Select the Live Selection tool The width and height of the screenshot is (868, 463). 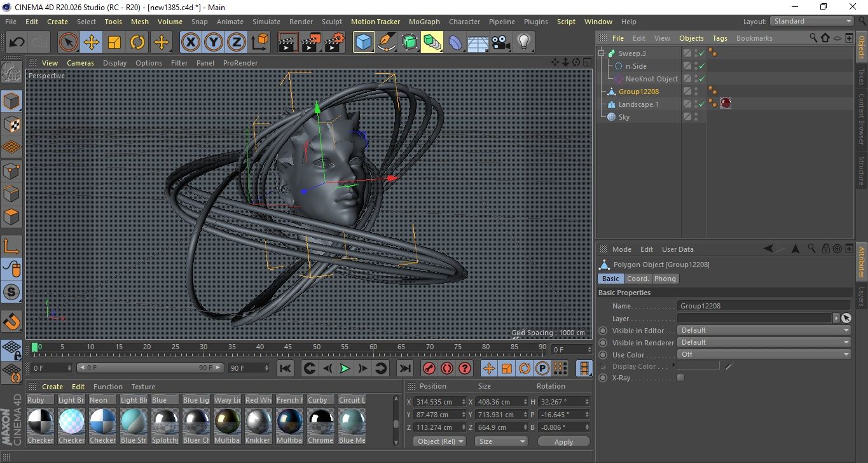point(69,43)
